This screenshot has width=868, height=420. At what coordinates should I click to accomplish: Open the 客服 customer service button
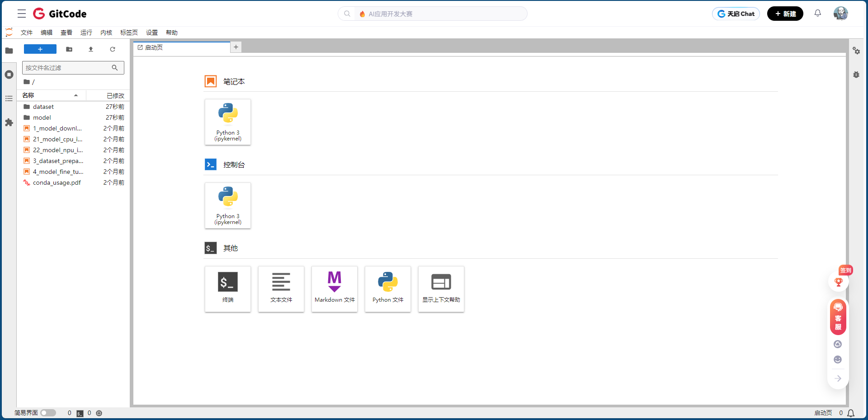[838, 317]
